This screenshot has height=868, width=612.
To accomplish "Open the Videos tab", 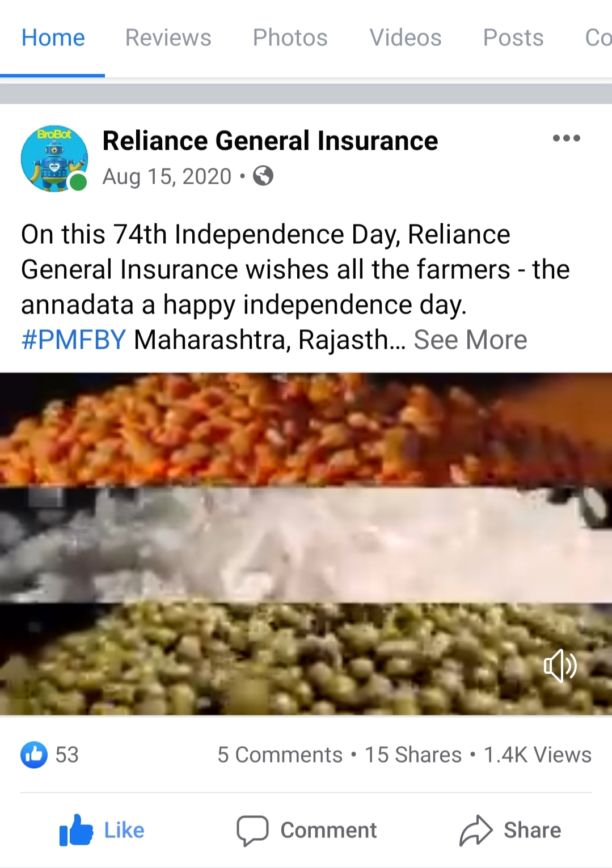I will tap(405, 38).
